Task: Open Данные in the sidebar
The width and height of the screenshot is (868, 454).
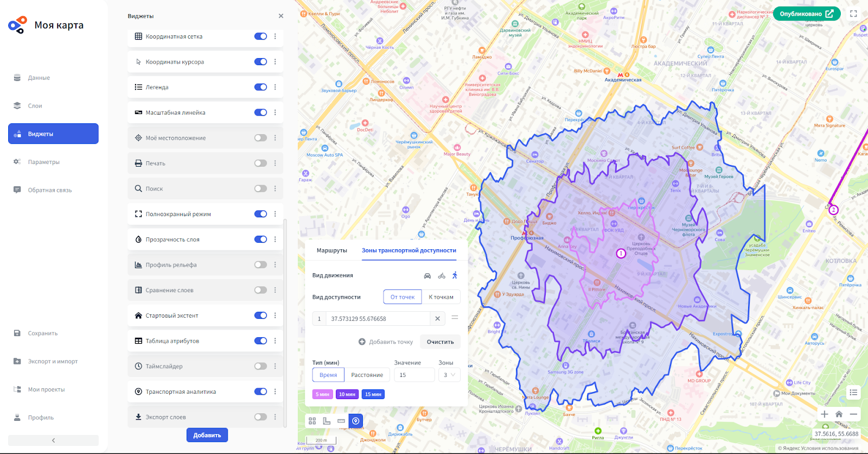Action: tap(53, 78)
